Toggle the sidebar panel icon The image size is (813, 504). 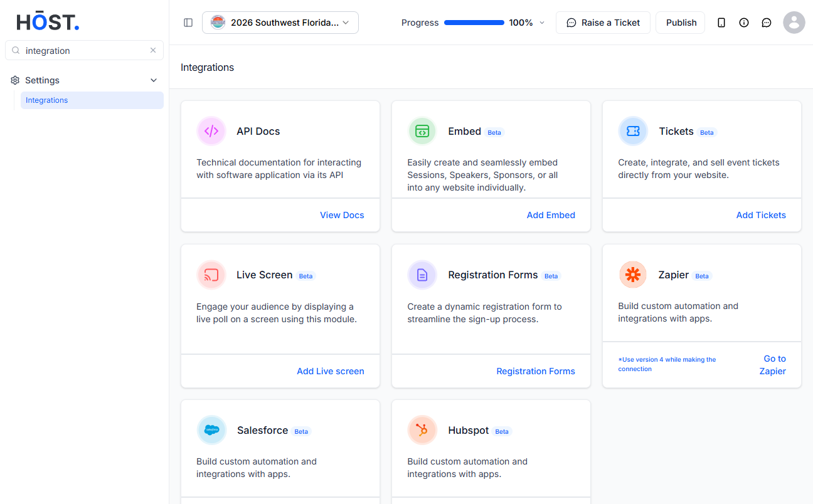point(188,23)
